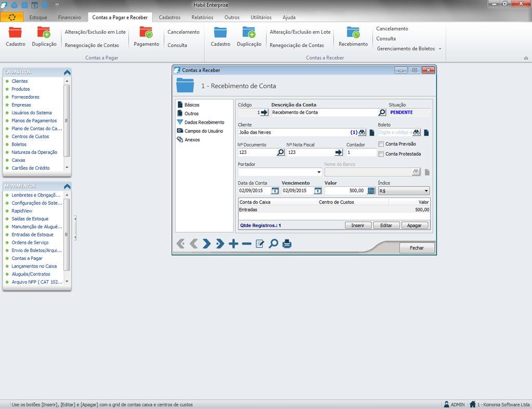Open Fornecedores in CADASTROS list
532x409 pixels.
pyautogui.click(x=25, y=97)
